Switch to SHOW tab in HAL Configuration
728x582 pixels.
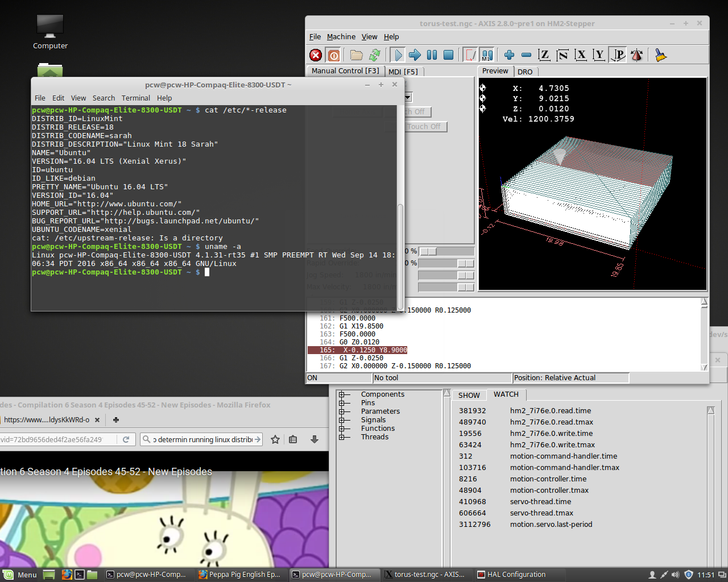(469, 396)
